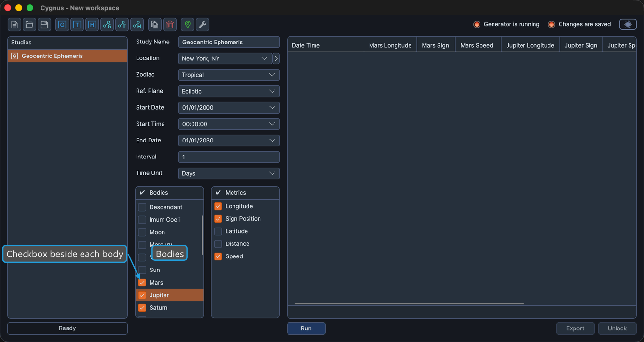Expand the Time Unit Days dropdown

click(229, 173)
